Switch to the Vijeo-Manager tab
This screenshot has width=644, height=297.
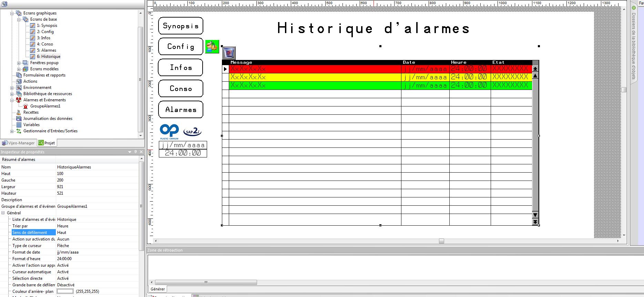click(19, 143)
